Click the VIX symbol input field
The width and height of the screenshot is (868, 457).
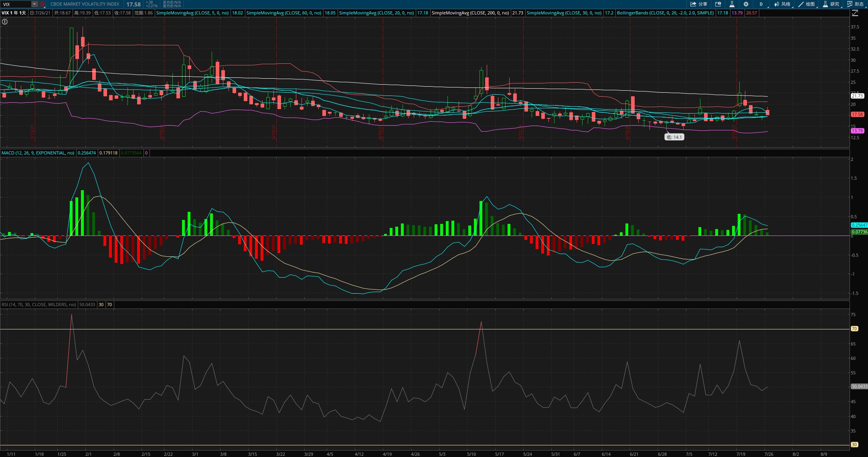(x=16, y=4)
